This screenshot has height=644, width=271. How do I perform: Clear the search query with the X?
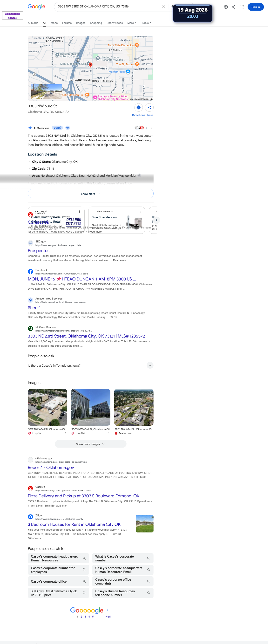pyautogui.click(x=163, y=7)
